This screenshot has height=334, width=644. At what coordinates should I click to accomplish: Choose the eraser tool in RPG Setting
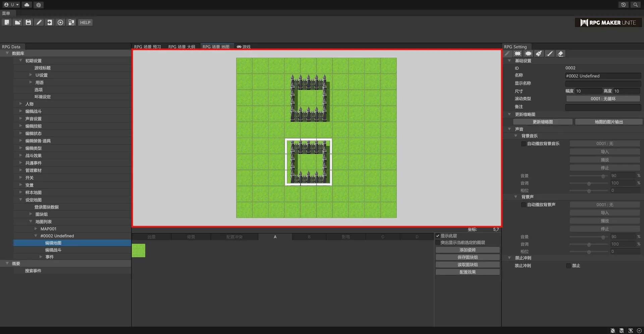coord(560,54)
